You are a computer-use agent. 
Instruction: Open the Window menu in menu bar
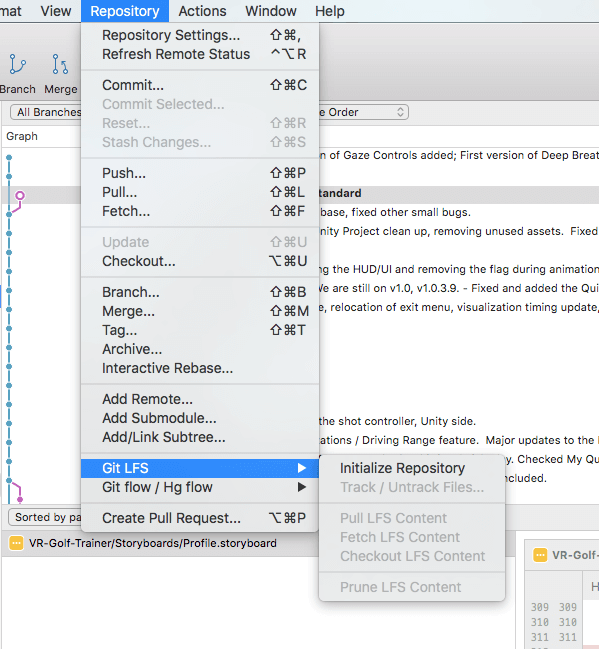tap(271, 11)
